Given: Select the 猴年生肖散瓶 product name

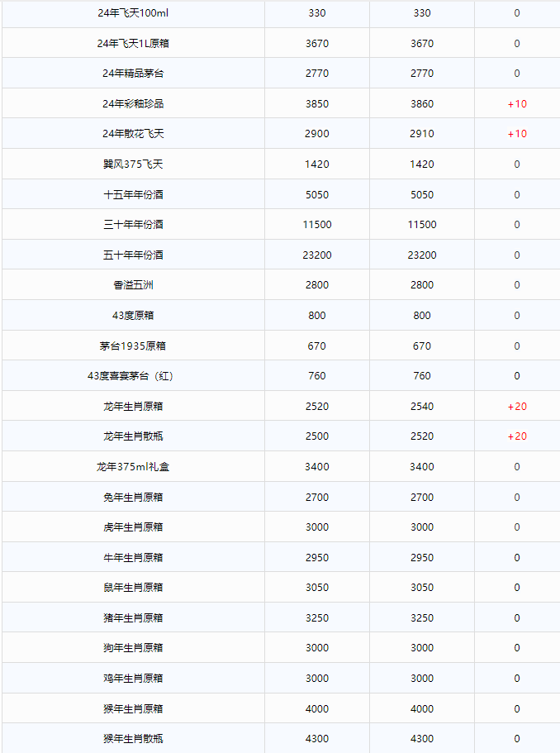Looking at the screenshot, I should click(133, 739).
